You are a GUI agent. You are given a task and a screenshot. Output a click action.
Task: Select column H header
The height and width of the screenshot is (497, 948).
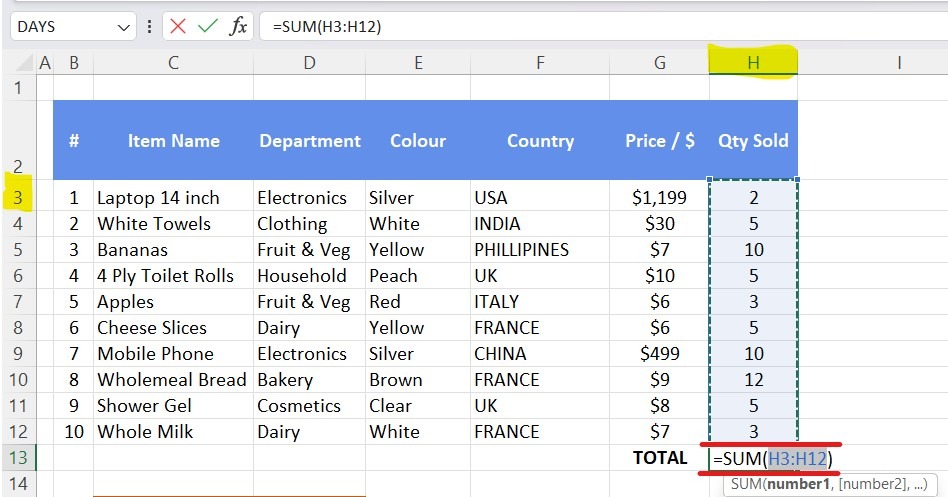tap(753, 63)
